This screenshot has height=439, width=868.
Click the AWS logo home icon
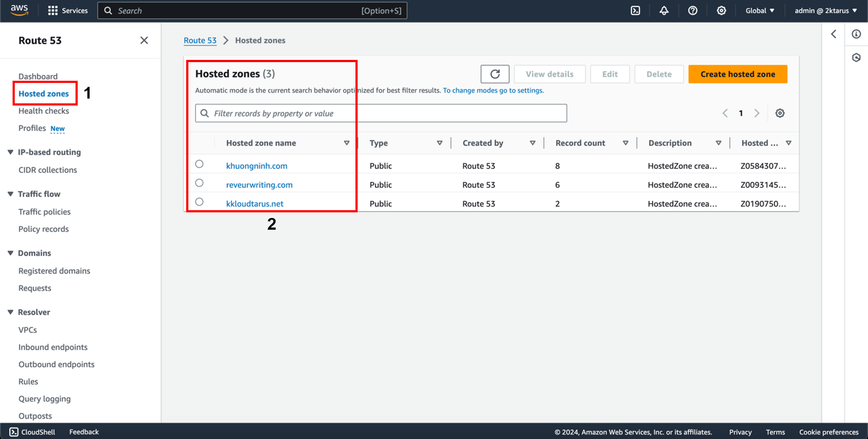(20, 10)
